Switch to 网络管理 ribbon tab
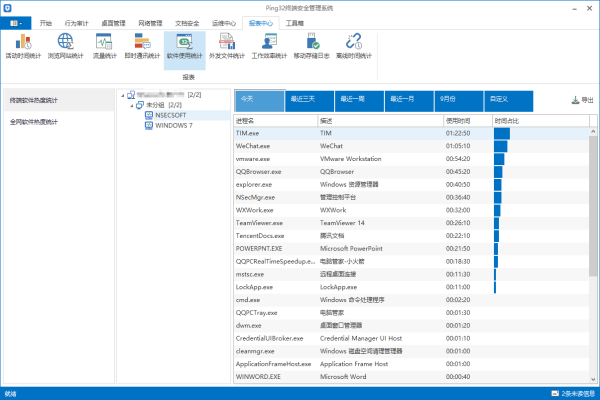 tap(150, 23)
